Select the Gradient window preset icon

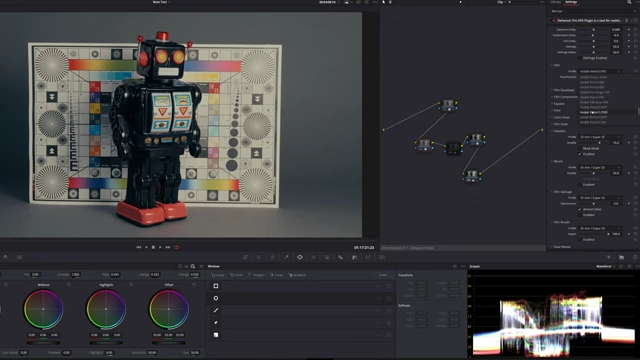(216, 335)
